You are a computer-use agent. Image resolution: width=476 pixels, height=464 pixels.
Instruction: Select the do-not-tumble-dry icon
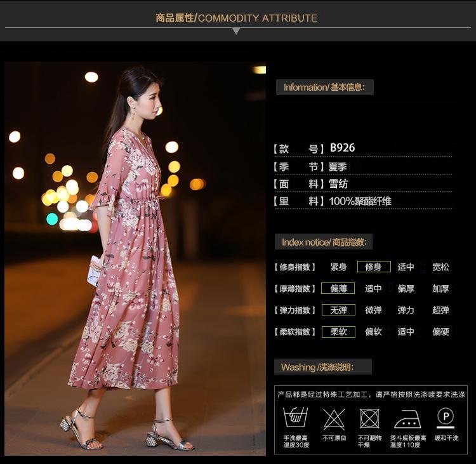coord(369,418)
